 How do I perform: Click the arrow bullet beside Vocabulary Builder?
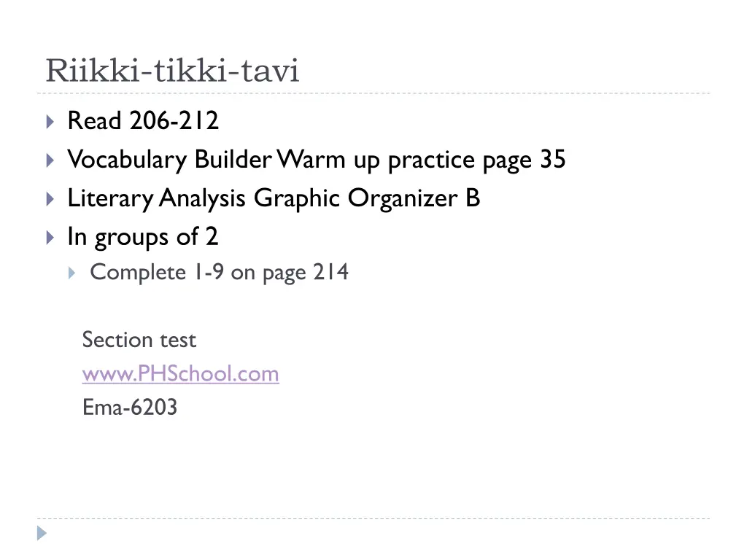[x=50, y=160]
